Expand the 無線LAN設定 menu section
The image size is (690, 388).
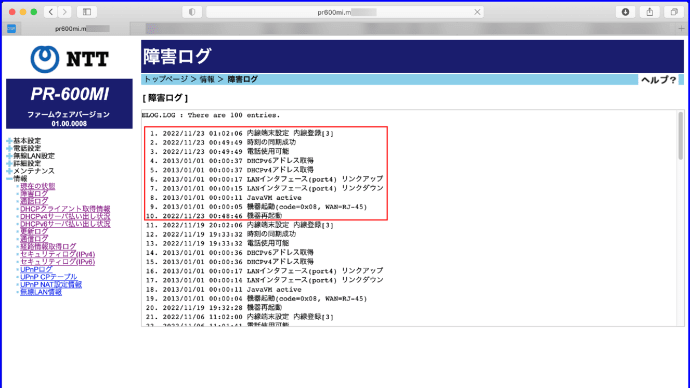[30, 156]
